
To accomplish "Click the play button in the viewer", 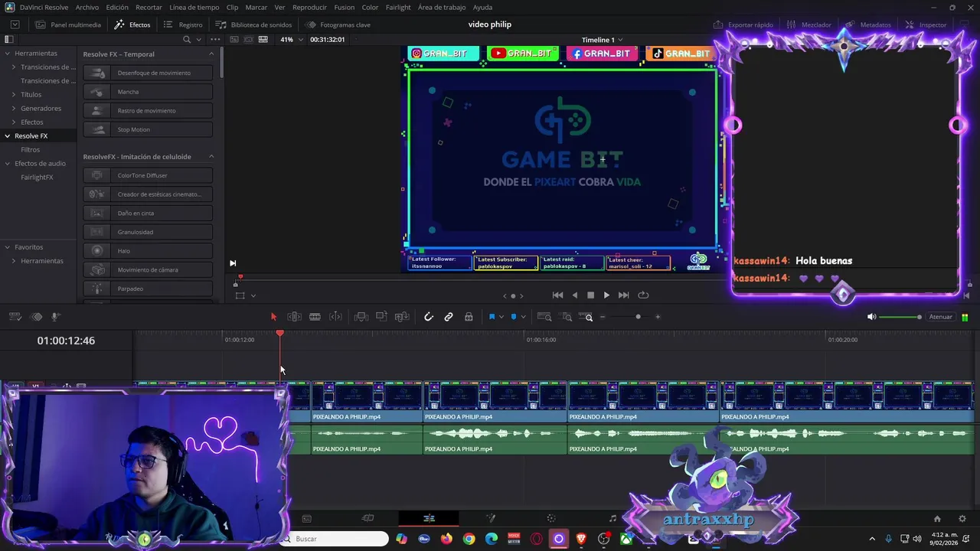I will [x=606, y=295].
